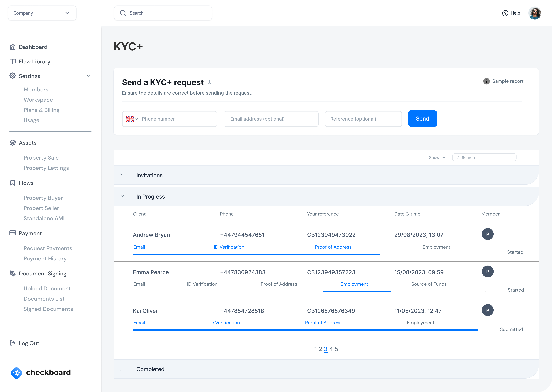Focus the Reference (optional) field

pos(363,119)
